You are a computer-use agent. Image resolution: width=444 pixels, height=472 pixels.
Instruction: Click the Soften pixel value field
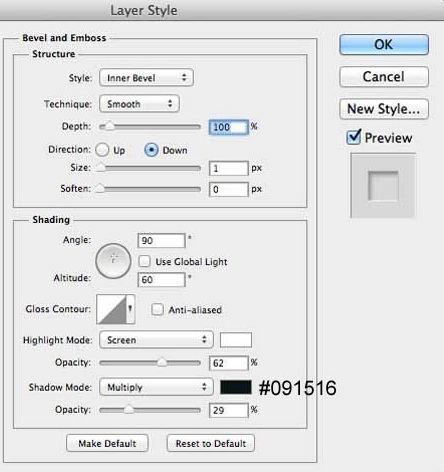pos(229,189)
